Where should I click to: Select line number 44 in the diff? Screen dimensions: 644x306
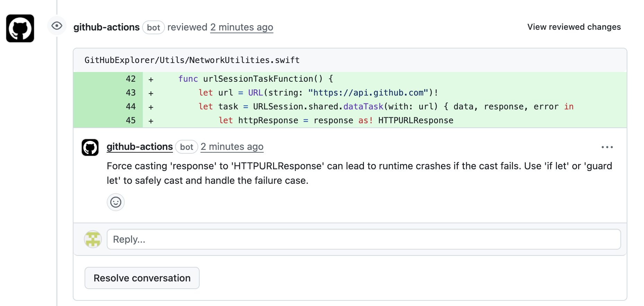coord(131,107)
